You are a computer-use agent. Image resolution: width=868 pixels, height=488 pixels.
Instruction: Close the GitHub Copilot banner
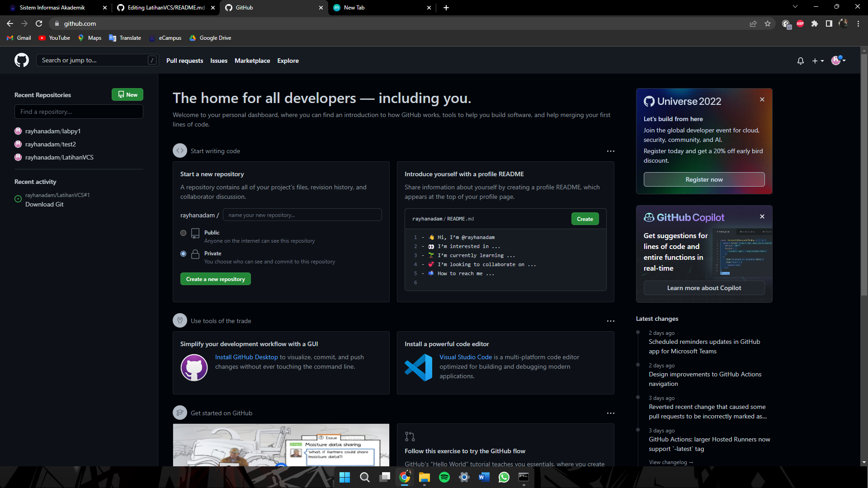[762, 216]
